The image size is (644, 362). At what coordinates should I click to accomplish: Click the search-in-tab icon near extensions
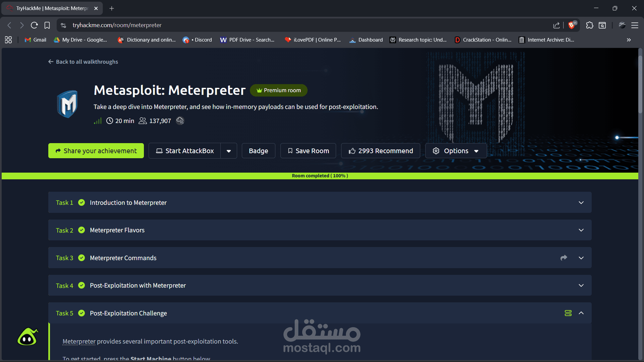click(x=602, y=25)
